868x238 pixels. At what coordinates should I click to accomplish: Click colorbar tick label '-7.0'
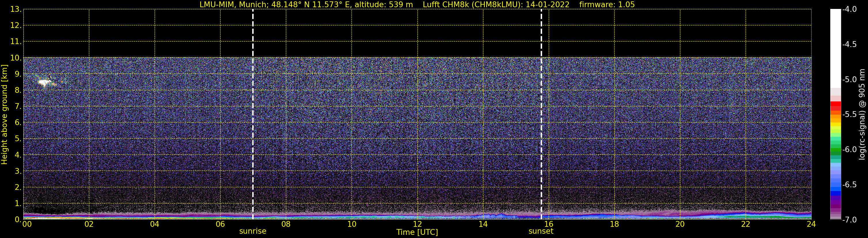point(849,220)
